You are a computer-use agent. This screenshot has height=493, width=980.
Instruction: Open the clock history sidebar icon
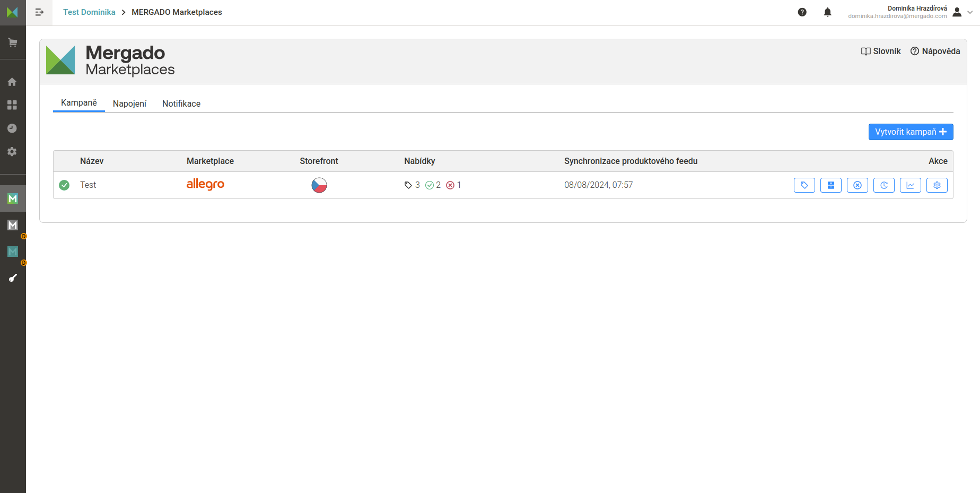coord(12,128)
